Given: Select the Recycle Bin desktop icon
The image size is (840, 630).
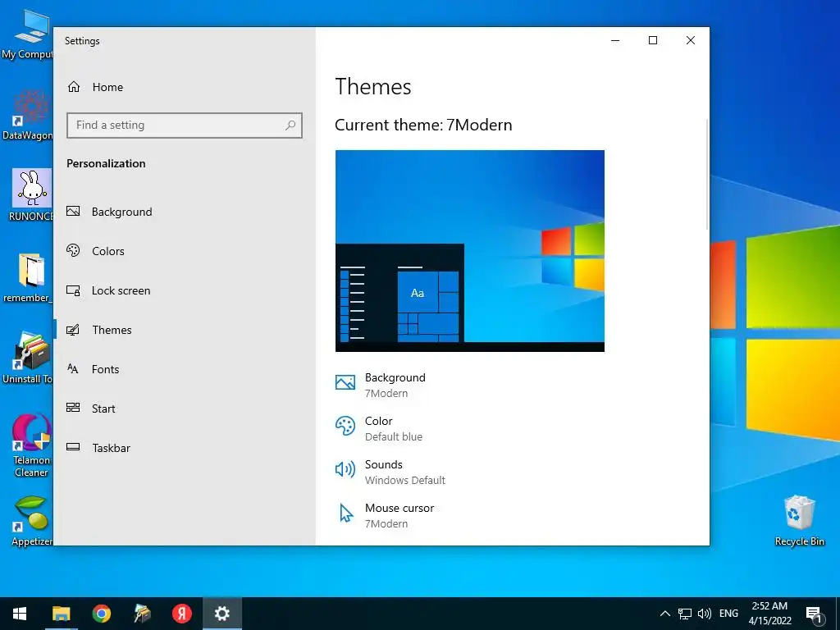Looking at the screenshot, I should [x=799, y=521].
